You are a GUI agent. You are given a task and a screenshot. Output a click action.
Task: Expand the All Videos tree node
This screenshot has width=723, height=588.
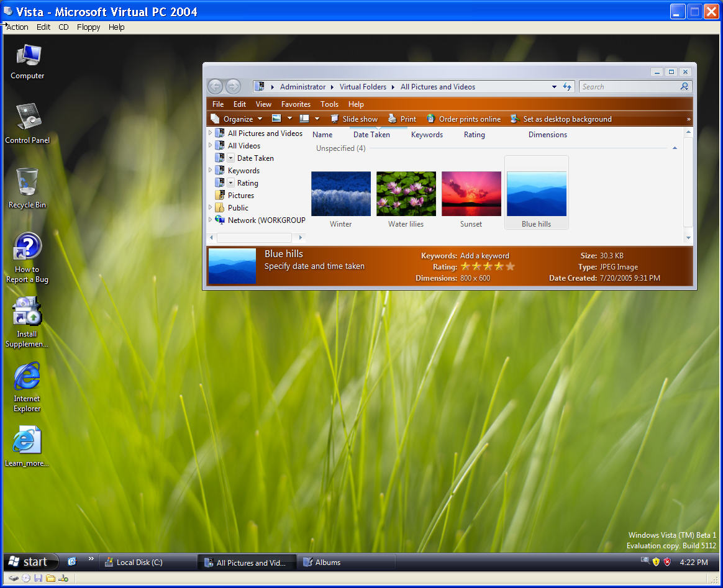pos(211,145)
